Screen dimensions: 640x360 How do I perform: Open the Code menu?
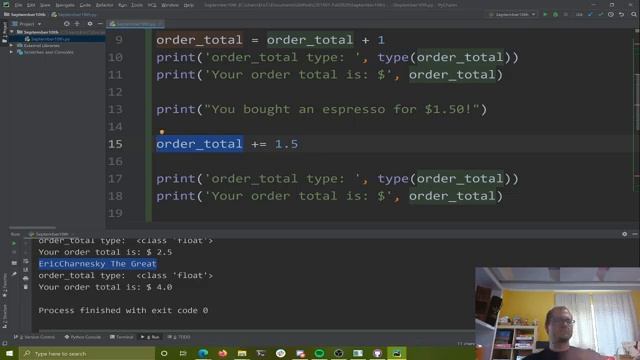[85, 5]
